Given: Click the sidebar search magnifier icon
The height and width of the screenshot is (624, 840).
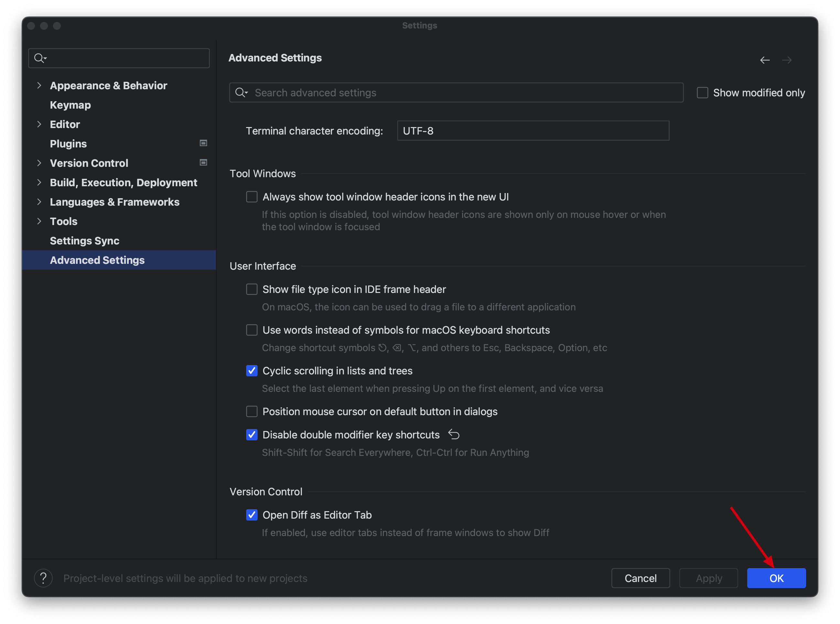Looking at the screenshot, I should pyautogui.click(x=40, y=58).
